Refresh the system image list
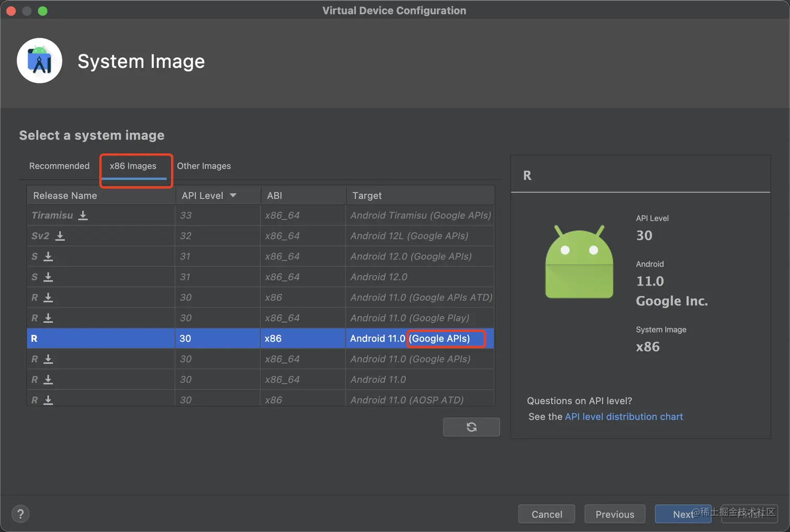This screenshot has height=532, width=790. coord(471,427)
